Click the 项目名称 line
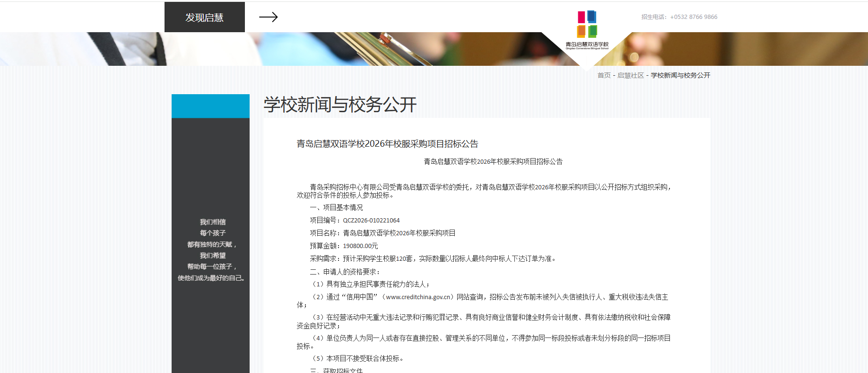Screen dimensions: 868x373 coord(382,233)
